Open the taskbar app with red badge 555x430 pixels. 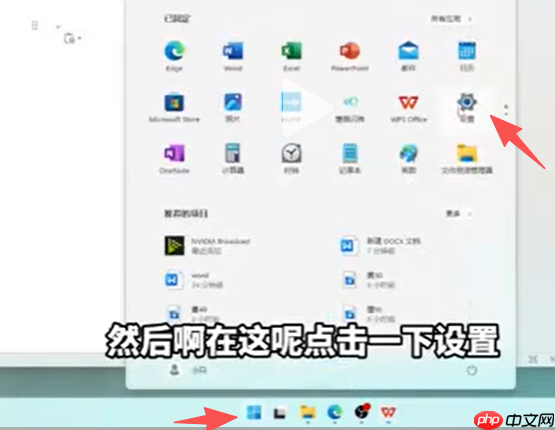tap(362, 412)
